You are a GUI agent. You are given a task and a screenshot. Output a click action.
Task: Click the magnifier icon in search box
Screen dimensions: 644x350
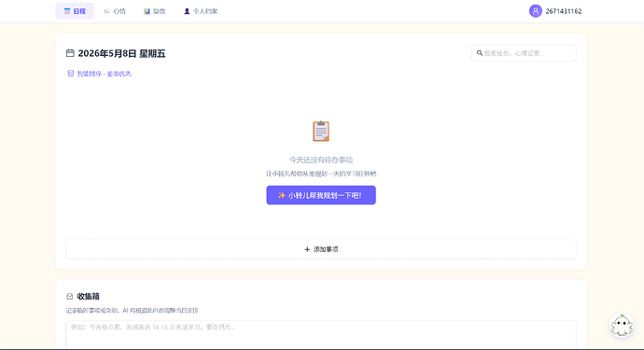click(x=480, y=53)
